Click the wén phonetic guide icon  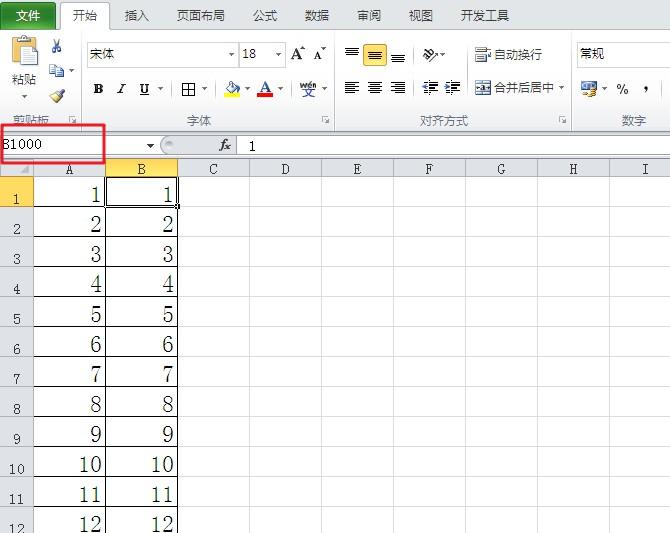308,89
